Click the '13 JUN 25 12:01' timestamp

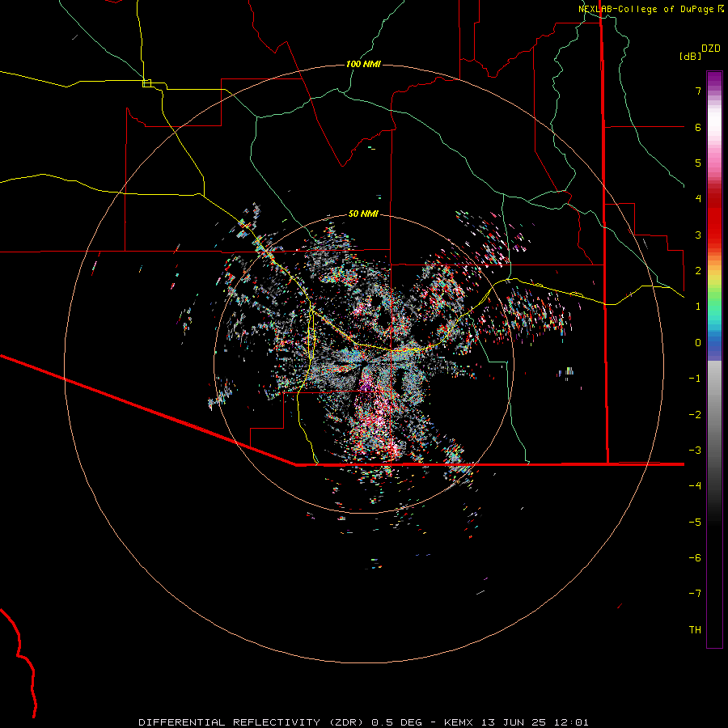click(x=535, y=722)
